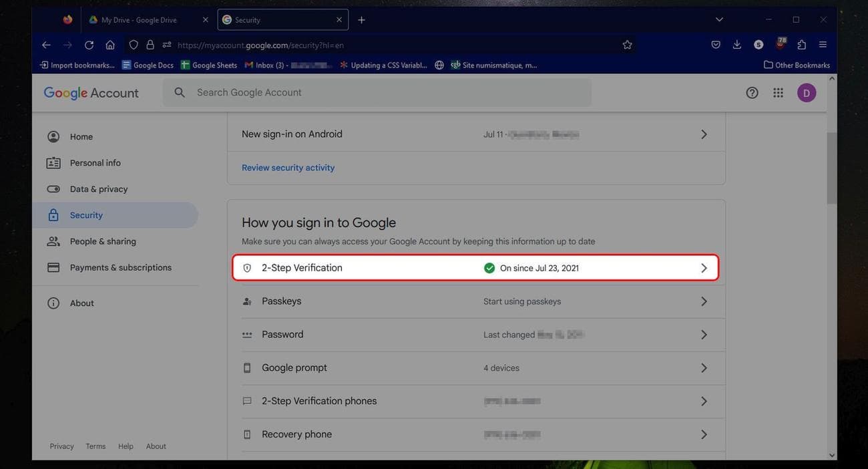This screenshot has height=469, width=868.
Task: Switch to the My Drive Google Drive tab
Action: 140,19
